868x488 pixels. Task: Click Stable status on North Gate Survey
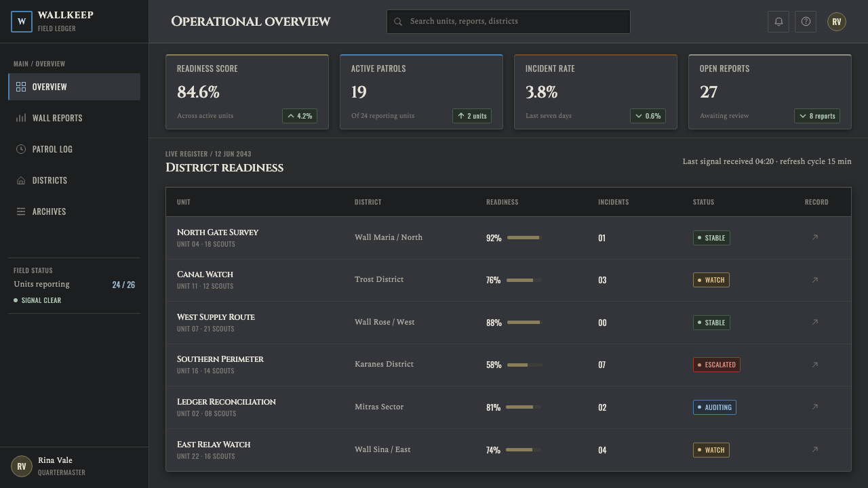click(711, 238)
